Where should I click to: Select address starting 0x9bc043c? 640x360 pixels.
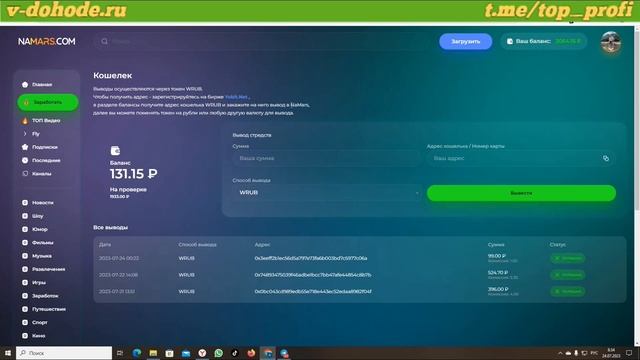[313, 291]
